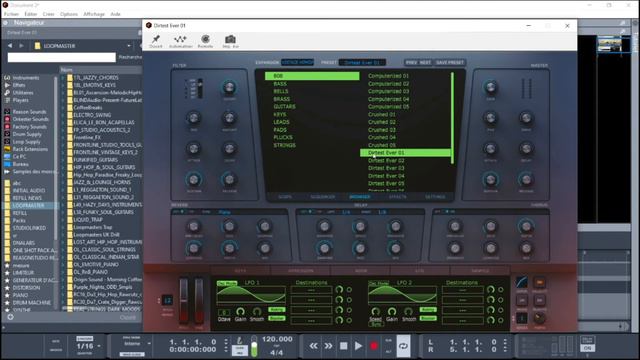Open the Fichier menu
The width and height of the screenshot is (640, 360).
point(11,14)
